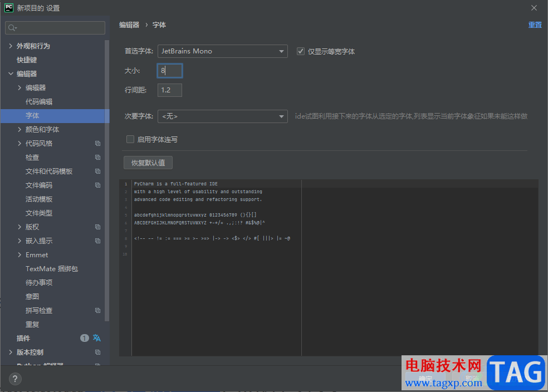Click preview line 'advanced code editing and refactoring support.'
548x392 pixels.
[x=198, y=199]
